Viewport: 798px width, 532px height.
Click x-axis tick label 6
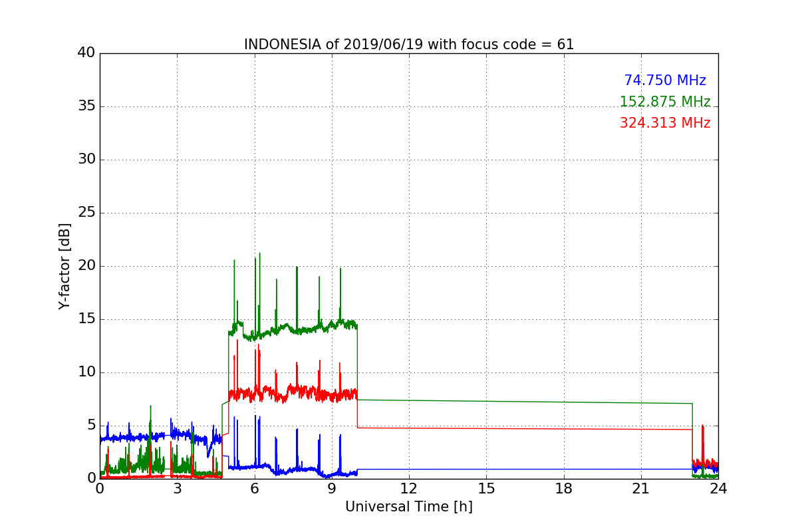[x=254, y=489]
